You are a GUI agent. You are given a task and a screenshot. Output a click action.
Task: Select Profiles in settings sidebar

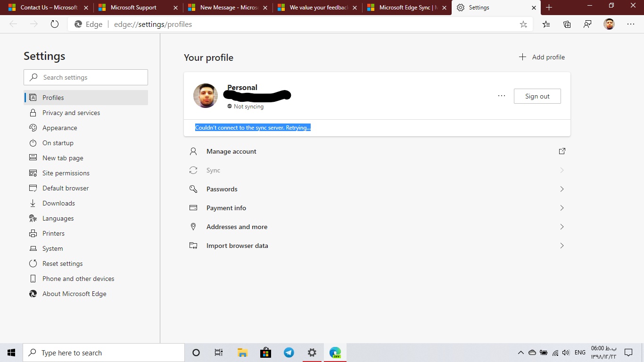pos(86,98)
